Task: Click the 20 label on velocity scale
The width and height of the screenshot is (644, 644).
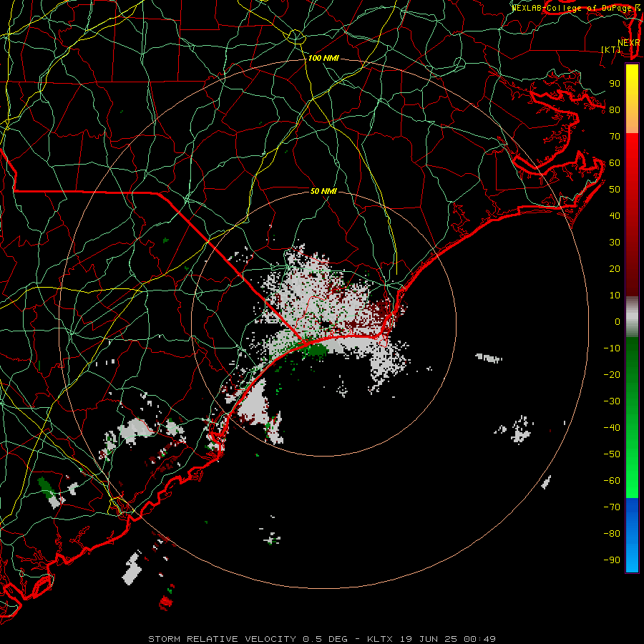Action: 615,268
